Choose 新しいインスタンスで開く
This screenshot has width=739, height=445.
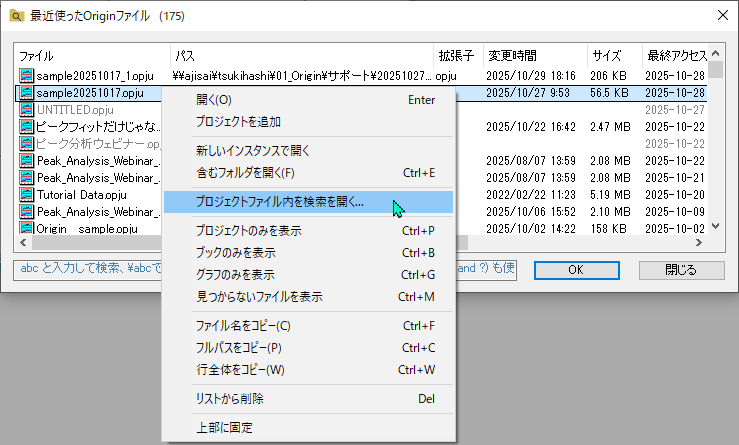click(x=308, y=151)
